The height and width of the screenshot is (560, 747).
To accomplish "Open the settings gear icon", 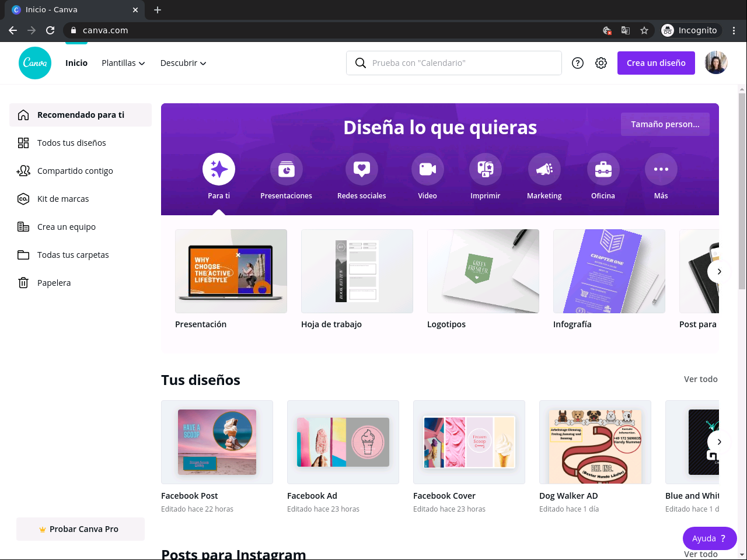I will 601,63.
